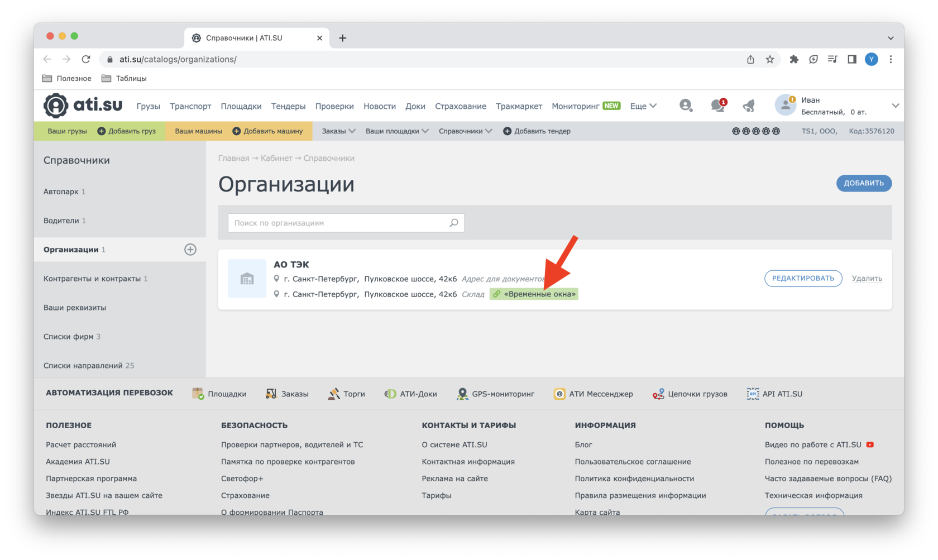The height and width of the screenshot is (560, 938).
Task: Open Расчет расстояний footer link
Action: point(81,445)
